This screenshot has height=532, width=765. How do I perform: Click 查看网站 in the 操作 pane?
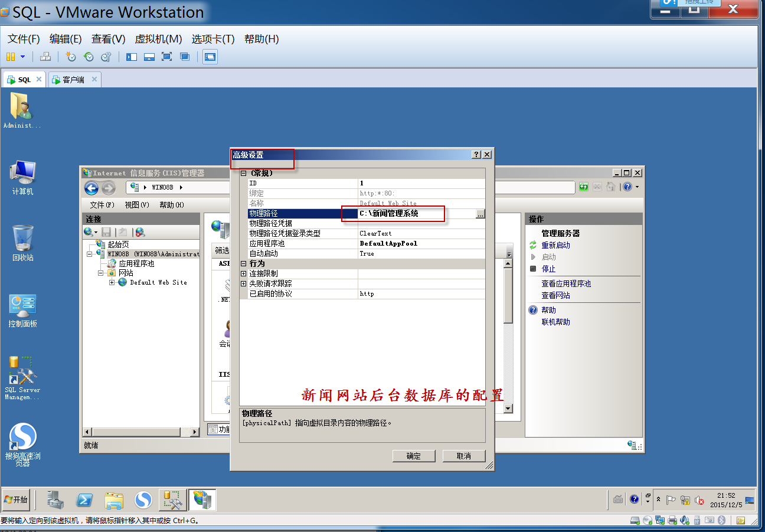coord(556,295)
